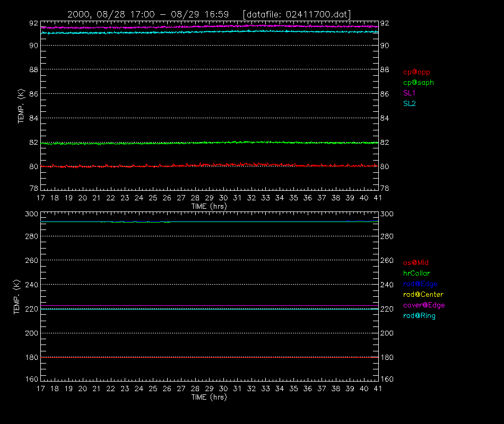Click the cp@opp legend label

[416, 72]
